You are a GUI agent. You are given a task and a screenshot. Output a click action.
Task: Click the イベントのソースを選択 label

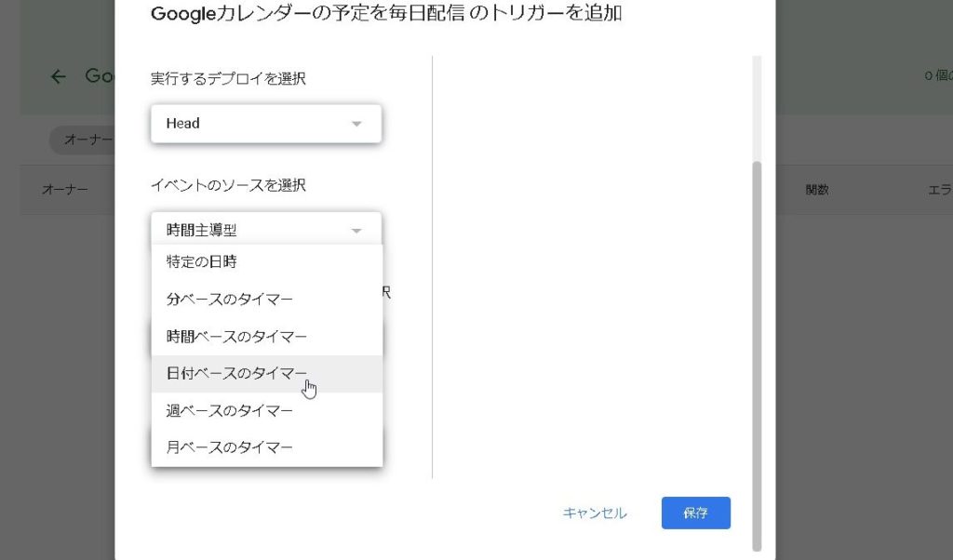(228, 185)
